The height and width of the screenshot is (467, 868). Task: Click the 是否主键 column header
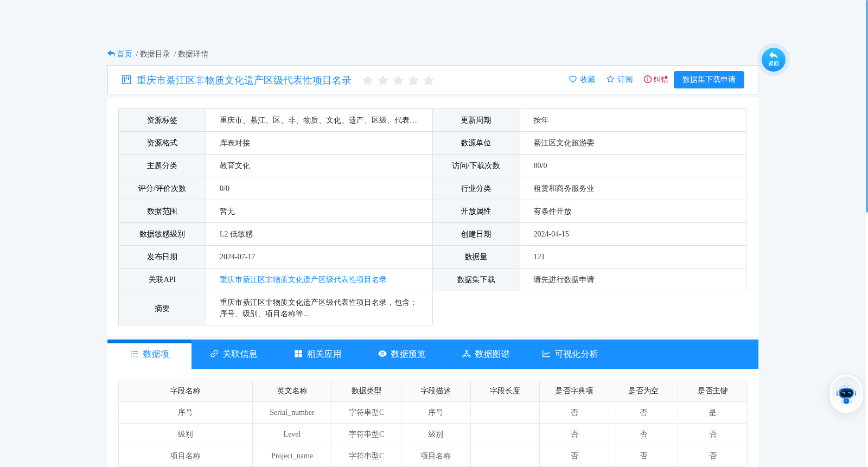click(x=713, y=391)
